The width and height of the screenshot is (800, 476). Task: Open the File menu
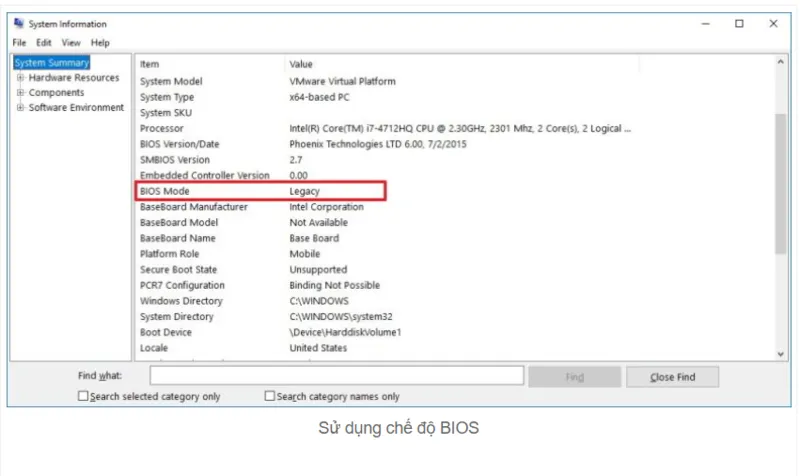coord(19,43)
